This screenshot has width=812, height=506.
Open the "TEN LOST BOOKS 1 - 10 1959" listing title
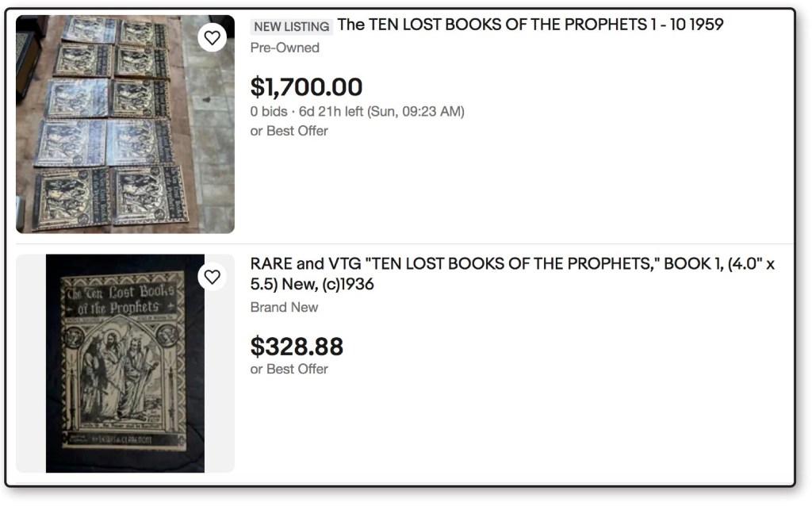[x=530, y=25]
